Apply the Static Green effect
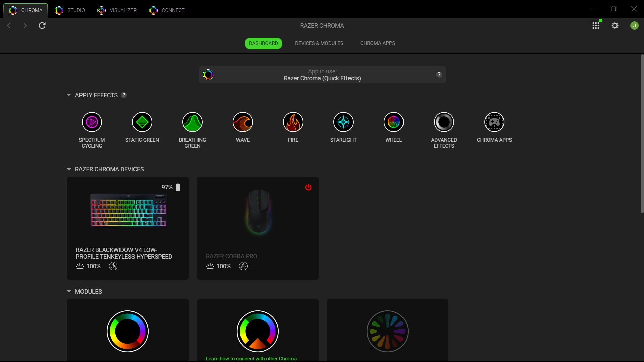 (142, 122)
